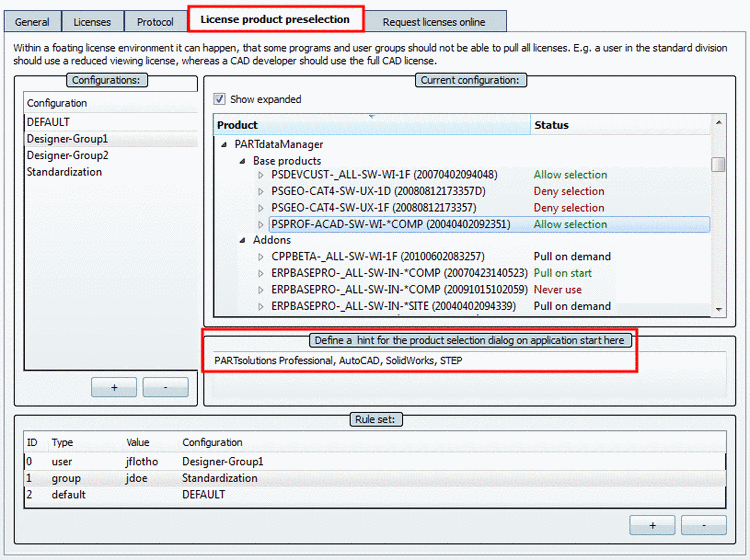Click the Configuration header in Rule set

[212, 442]
